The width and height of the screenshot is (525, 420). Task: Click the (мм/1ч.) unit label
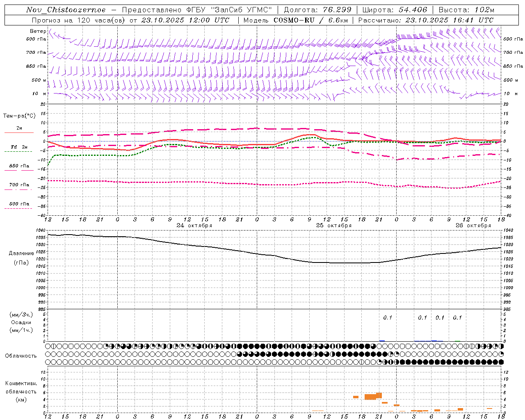(x=21, y=330)
